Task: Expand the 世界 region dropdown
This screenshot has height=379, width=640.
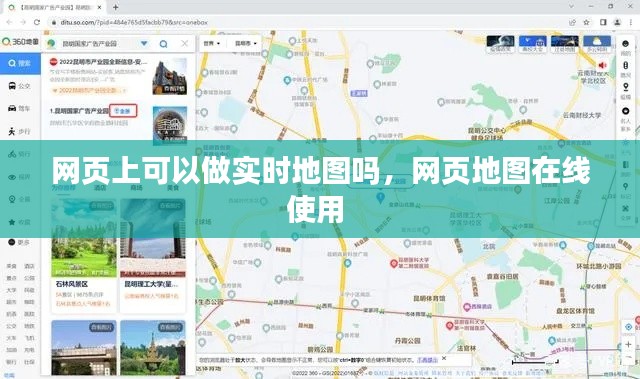Action: pyautogui.click(x=212, y=43)
